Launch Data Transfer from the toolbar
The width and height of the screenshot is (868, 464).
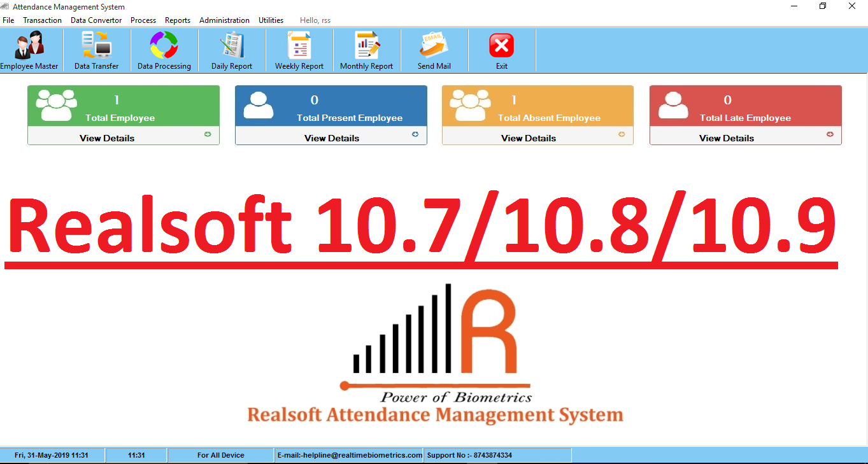tap(96, 45)
